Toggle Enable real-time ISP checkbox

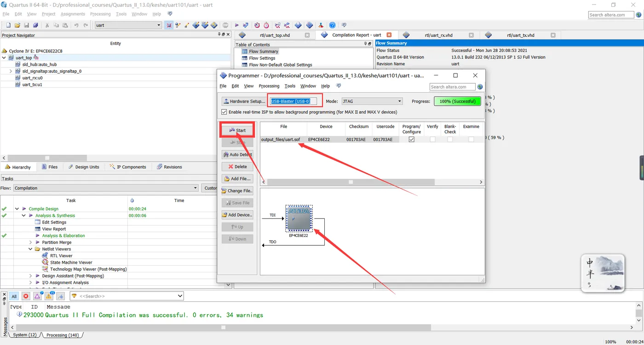[224, 112]
